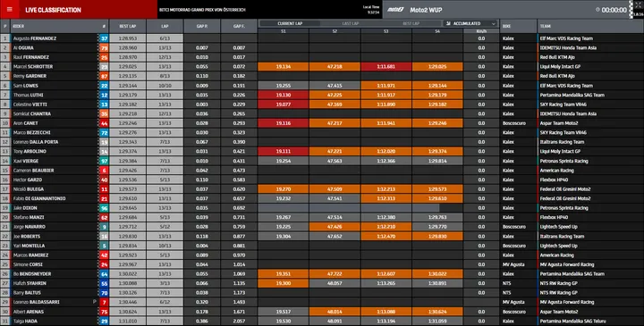Select rider Fabio DI GIANNANTONIO name

(x=39, y=198)
